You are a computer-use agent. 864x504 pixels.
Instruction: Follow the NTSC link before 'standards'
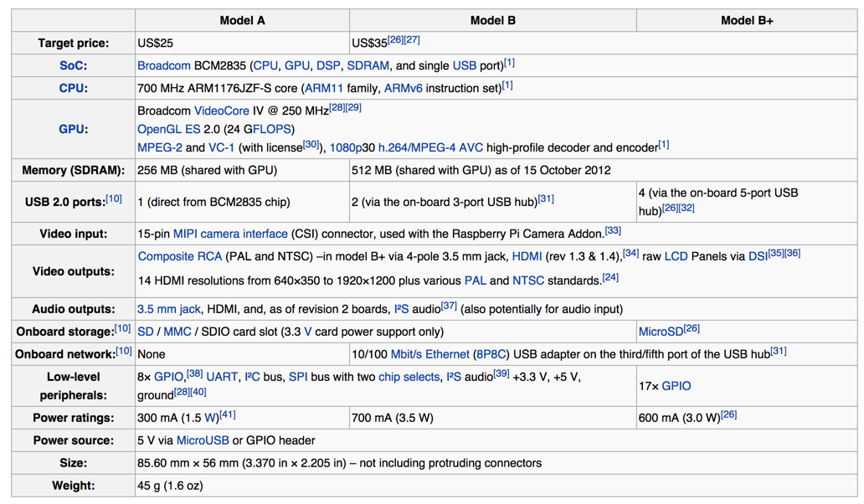528,280
